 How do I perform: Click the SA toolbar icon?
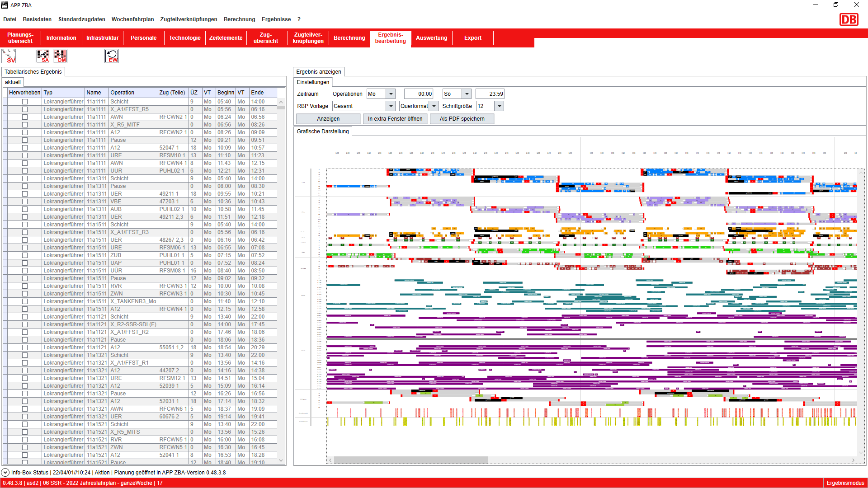(x=43, y=56)
